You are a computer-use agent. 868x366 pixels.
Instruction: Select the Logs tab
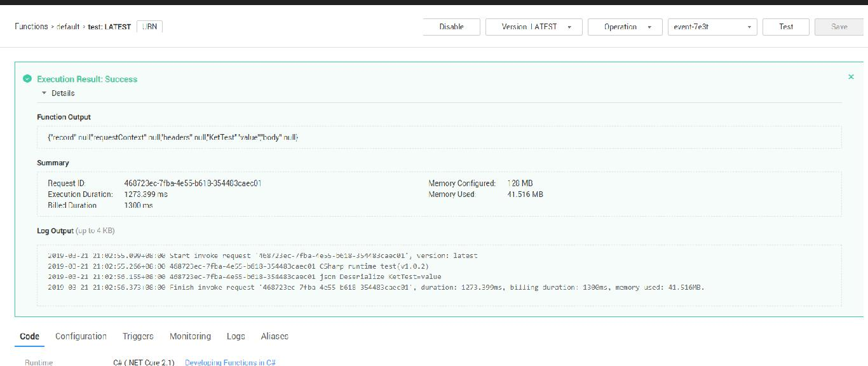tap(236, 336)
